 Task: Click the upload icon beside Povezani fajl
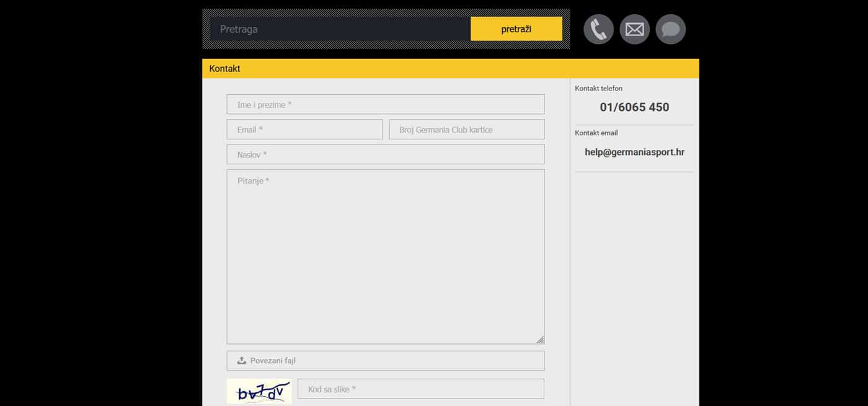(x=242, y=361)
